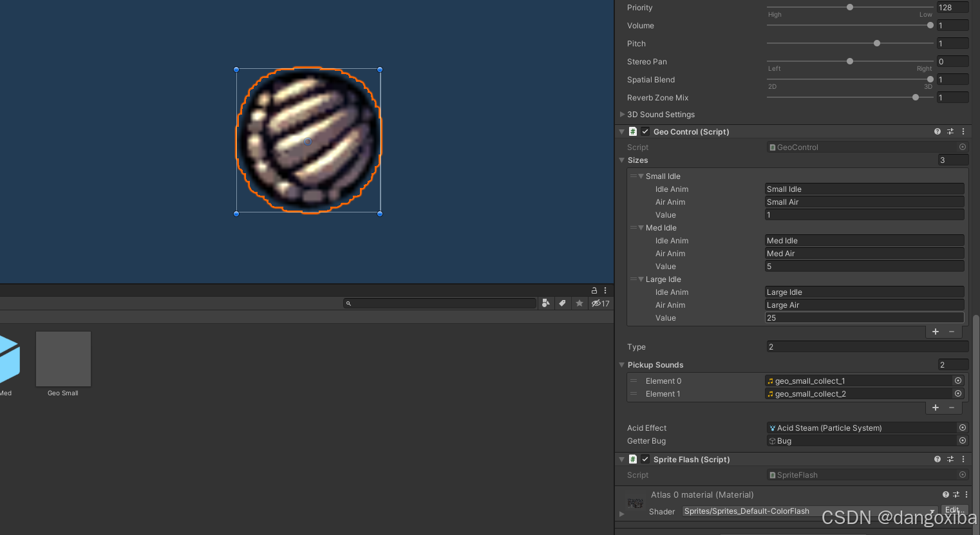Pick object for GeoControl script field

point(963,147)
